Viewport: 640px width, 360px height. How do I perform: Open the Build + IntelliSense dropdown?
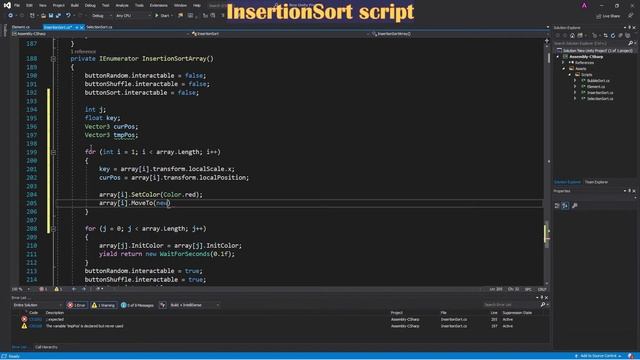(195, 305)
